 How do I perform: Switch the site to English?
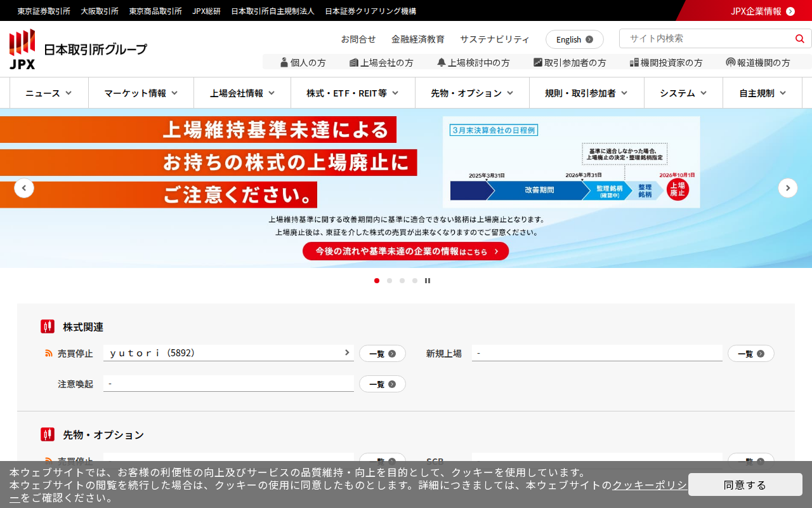click(x=575, y=39)
